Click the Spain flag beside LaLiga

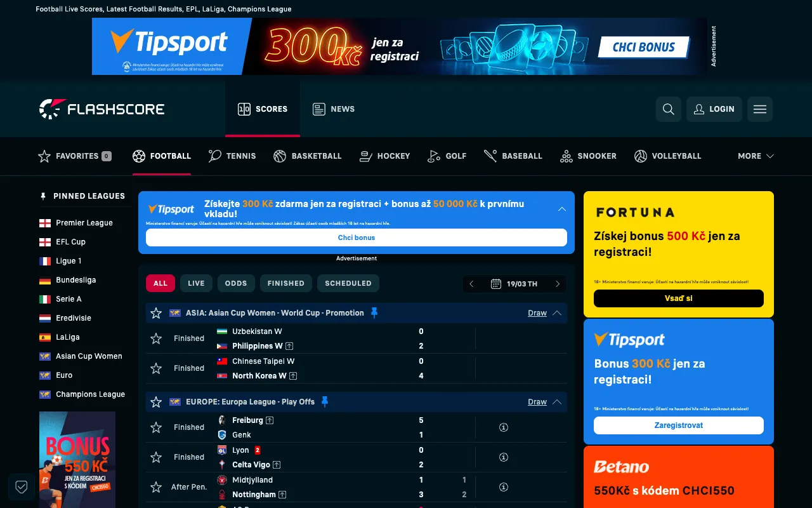(45, 337)
